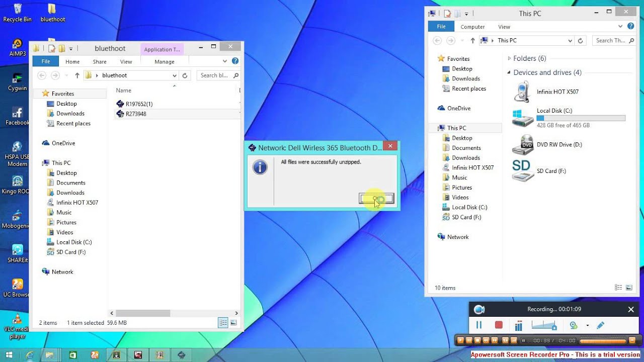Image resolution: width=644 pixels, height=362 pixels.
Task: Open Windows Store from the taskbar
Action: point(72,355)
